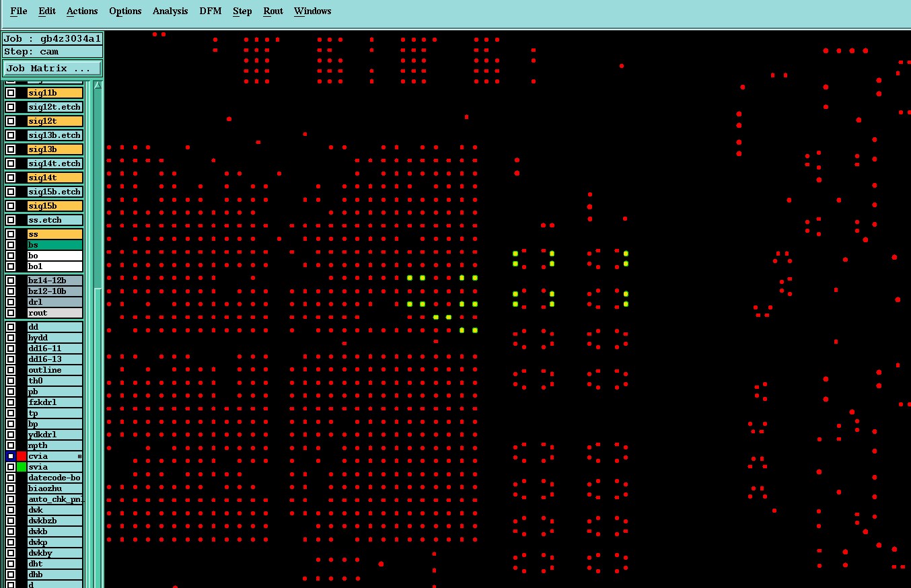Open the Options menu
Screen dimensions: 911x588
(125, 11)
